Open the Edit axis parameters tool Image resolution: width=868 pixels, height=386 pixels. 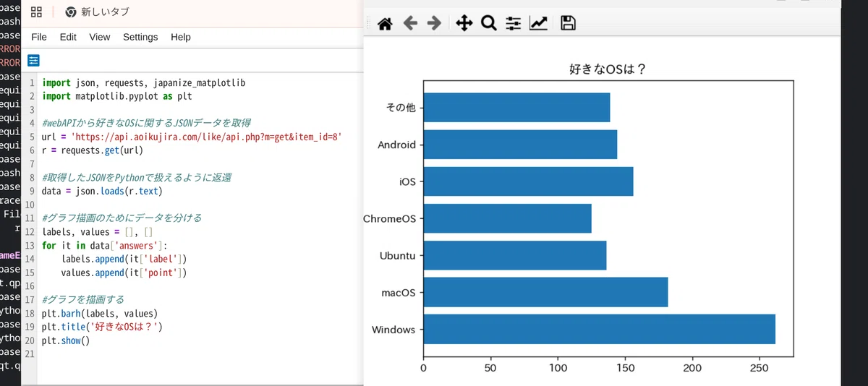538,24
